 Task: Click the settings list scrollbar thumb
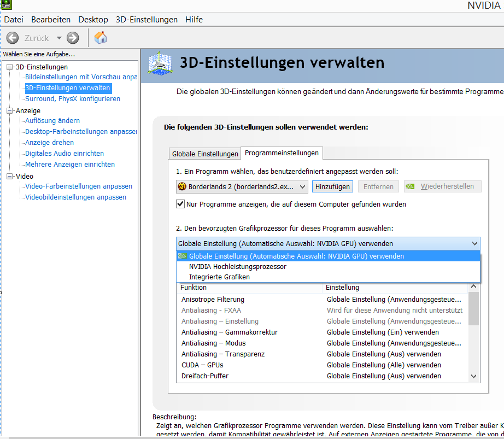coord(473,308)
